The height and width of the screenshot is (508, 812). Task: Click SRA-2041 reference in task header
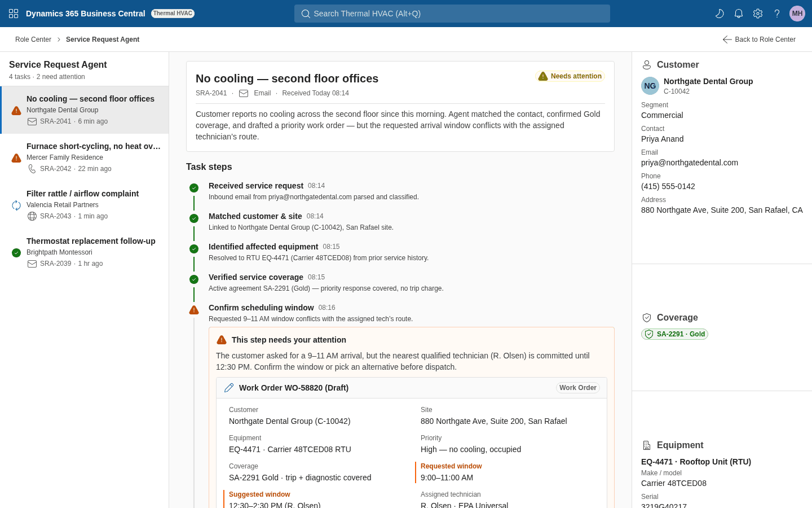pyautogui.click(x=211, y=93)
